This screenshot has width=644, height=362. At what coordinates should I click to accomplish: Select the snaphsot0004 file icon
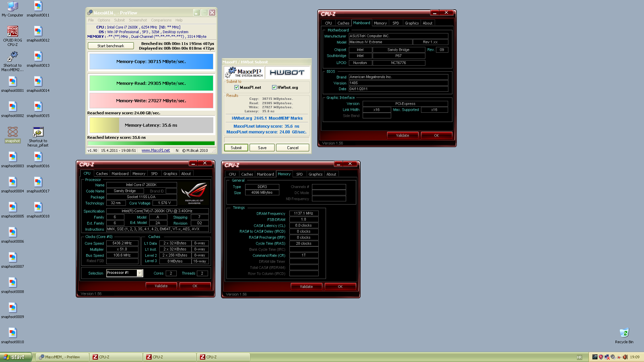[x=12, y=185]
